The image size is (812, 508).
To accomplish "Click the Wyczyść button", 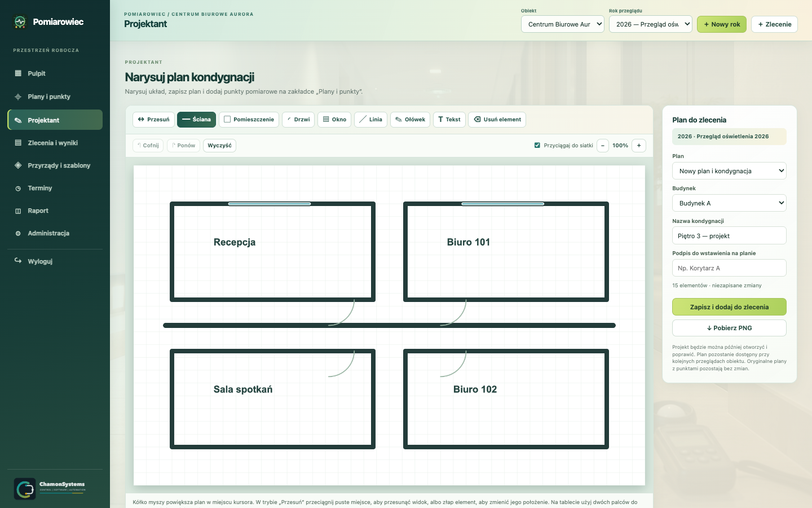I will point(219,146).
